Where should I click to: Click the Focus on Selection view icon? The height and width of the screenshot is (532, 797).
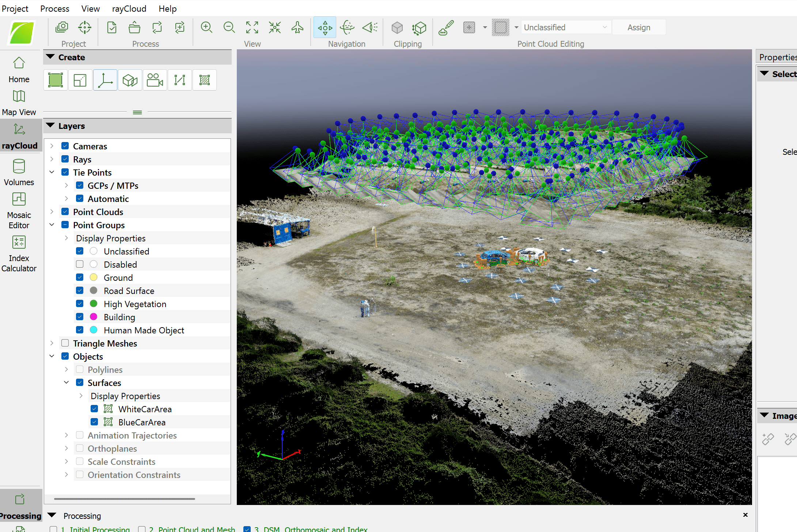point(275,27)
